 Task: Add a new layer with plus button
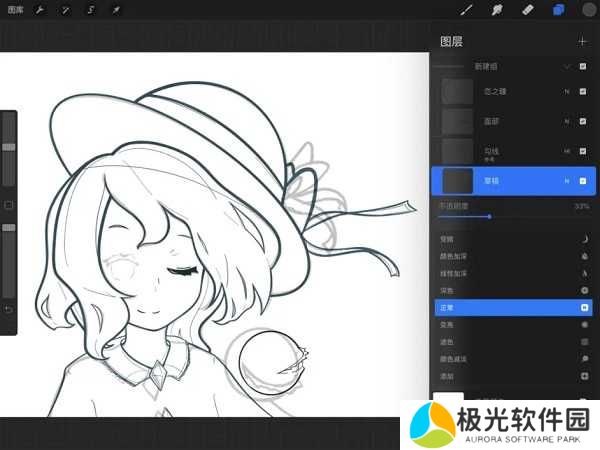[583, 41]
